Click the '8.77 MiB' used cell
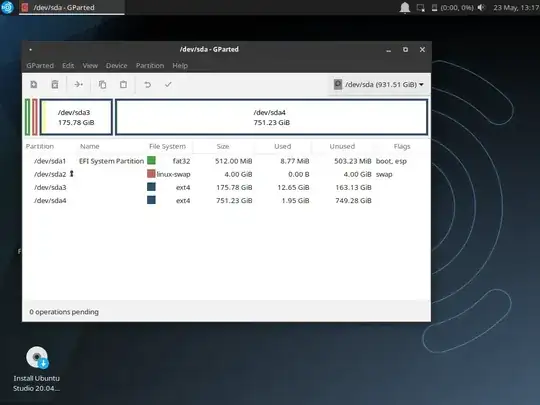 click(294, 161)
